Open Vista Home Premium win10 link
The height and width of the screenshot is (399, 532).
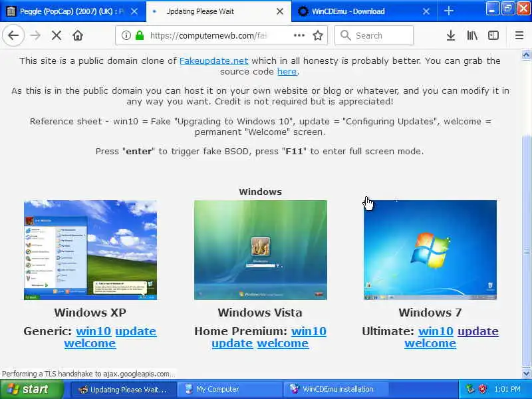tap(309, 331)
